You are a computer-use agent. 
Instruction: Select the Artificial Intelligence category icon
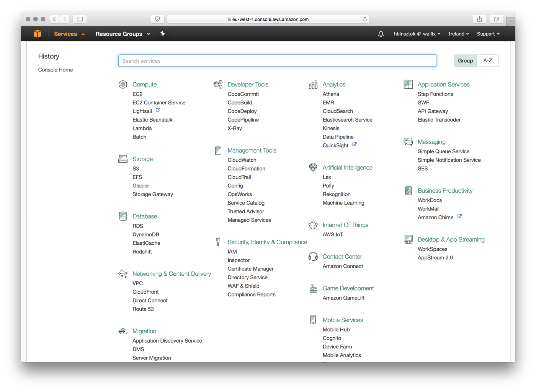(313, 167)
